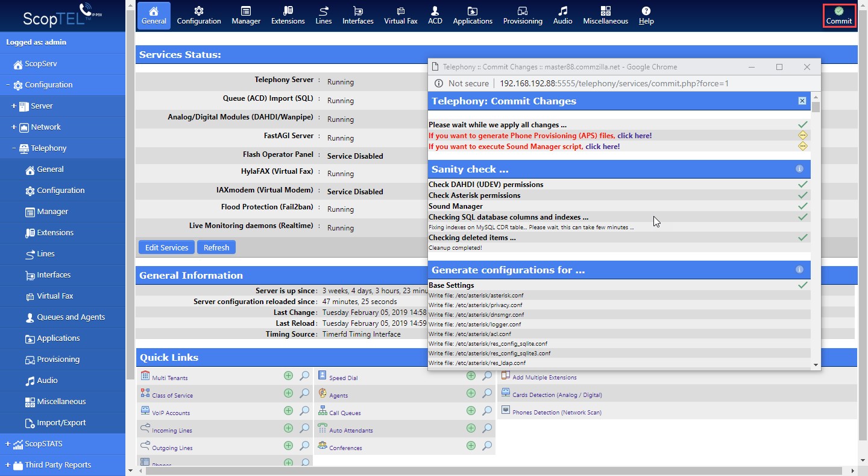
Task: Open Applications in the top toolbar
Action: pyautogui.click(x=473, y=16)
